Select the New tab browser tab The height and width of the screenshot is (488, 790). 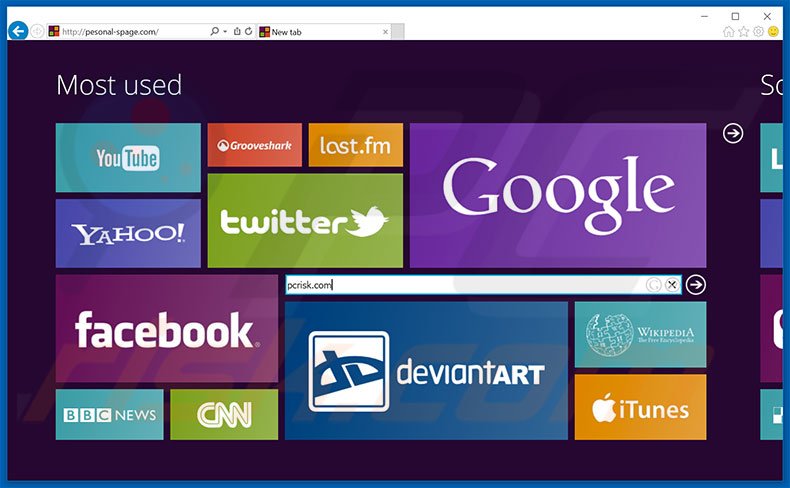click(x=323, y=32)
